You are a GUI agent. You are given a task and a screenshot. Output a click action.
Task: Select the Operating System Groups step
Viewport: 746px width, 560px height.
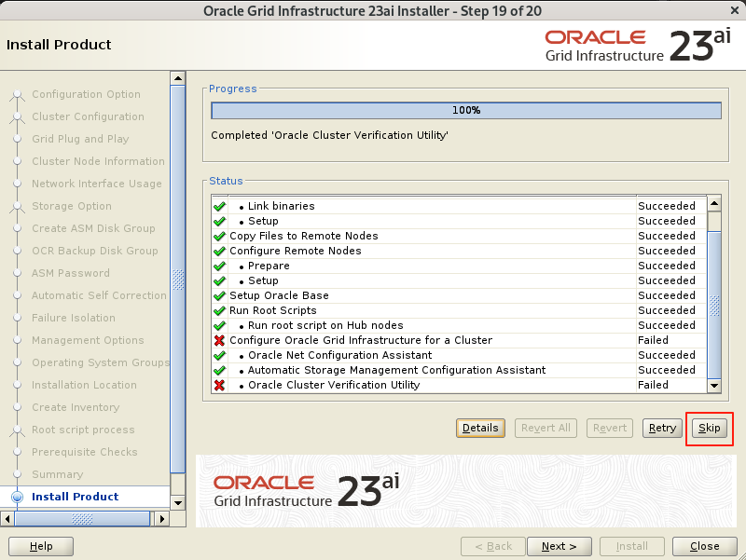pos(101,362)
